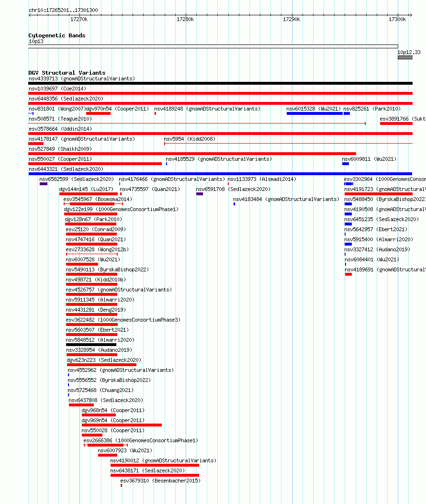The width and height of the screenshot is (426, 504).
Task: Open nsv3328954 (Audano2019) label
Action: pos(99,350)
